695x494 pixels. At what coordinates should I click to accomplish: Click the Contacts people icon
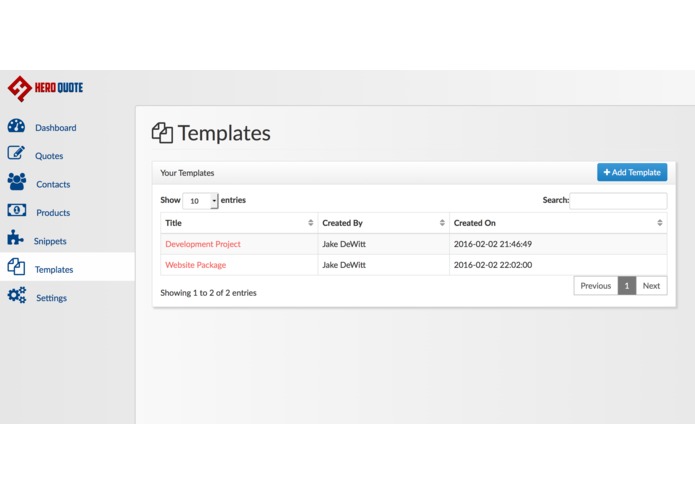pyautogui.click(x=17, y=182)
